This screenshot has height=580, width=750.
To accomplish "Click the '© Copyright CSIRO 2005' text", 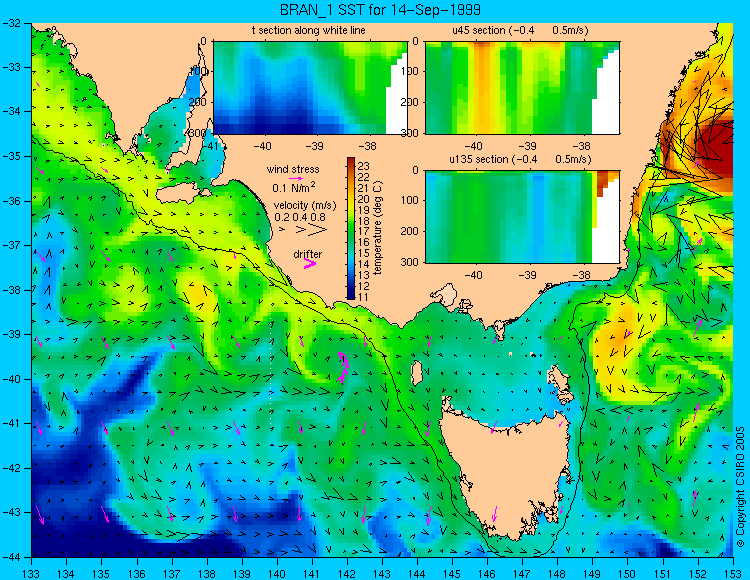I will (740, 487).
